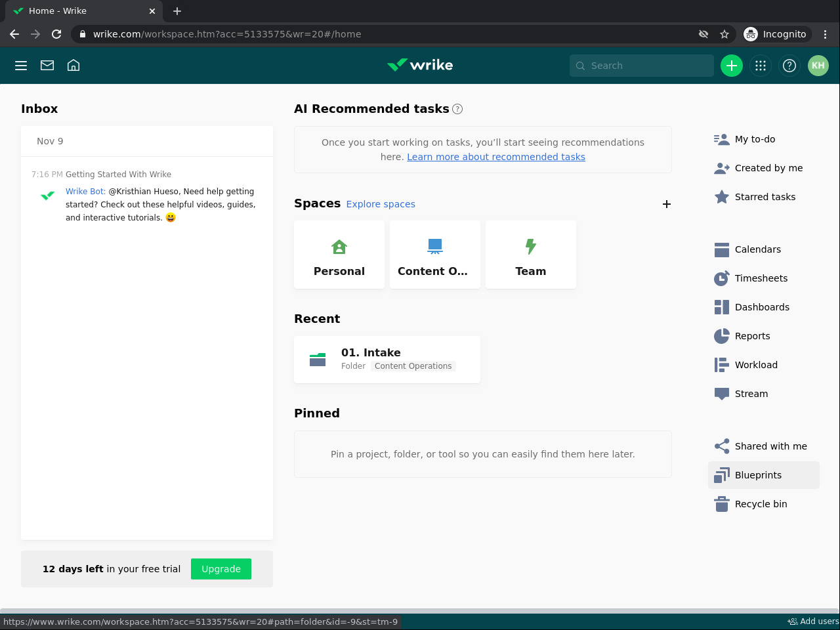The height and width of the screenshot is (630, 840).
Task: Select the Home - Wrike browser tab
Action: point(84,11)
